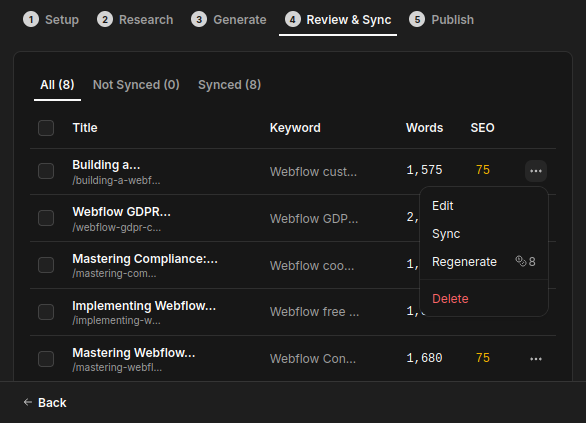Click the step 2 Research circle icon
This screenshot has width=586, height=423.
pos(105,19)
